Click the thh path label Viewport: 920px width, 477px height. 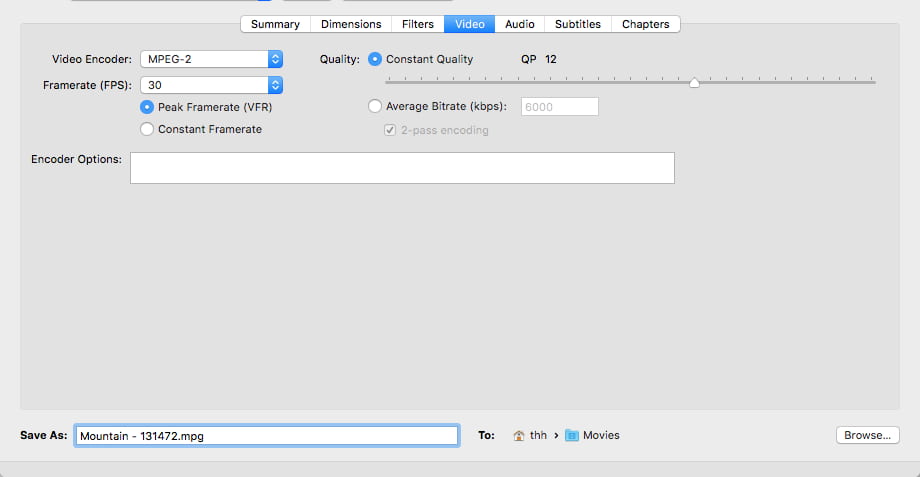(538, 435)
